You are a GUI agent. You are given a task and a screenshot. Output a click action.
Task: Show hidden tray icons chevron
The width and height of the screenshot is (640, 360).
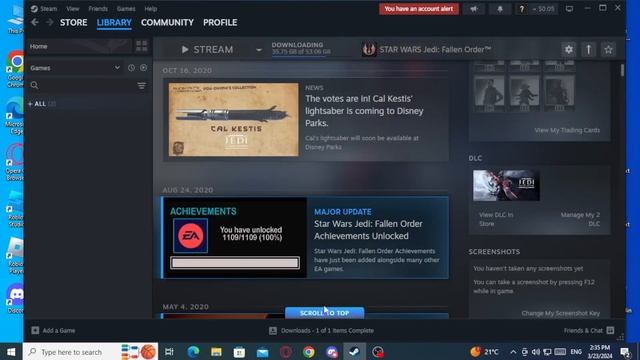pos(513,351)
